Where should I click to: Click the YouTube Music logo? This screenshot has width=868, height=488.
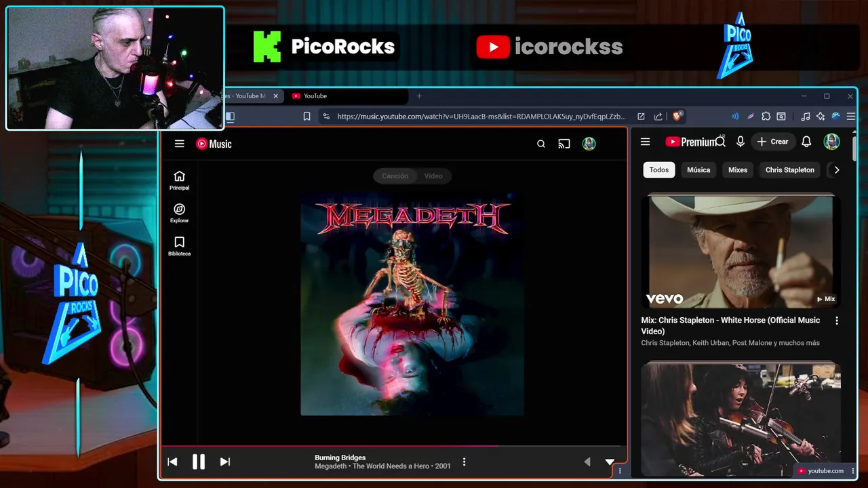214,144
